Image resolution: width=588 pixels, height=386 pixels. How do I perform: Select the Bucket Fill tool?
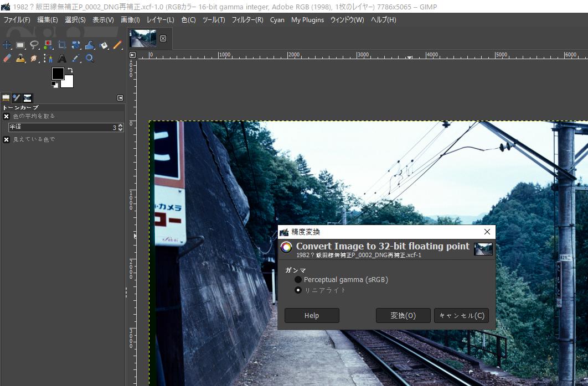[104, 45]
